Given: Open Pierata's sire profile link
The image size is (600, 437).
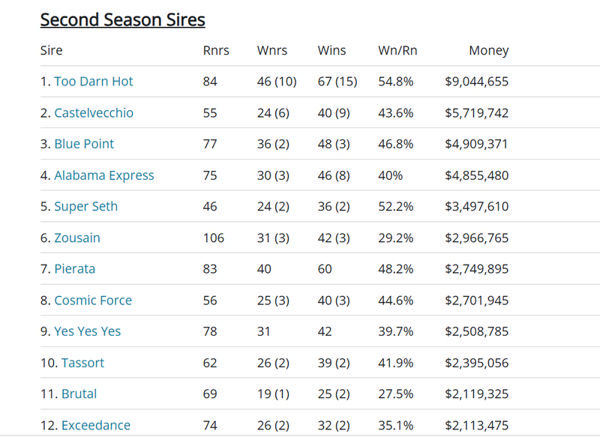Looking at the screenshot, I should (x=78, y=269).
